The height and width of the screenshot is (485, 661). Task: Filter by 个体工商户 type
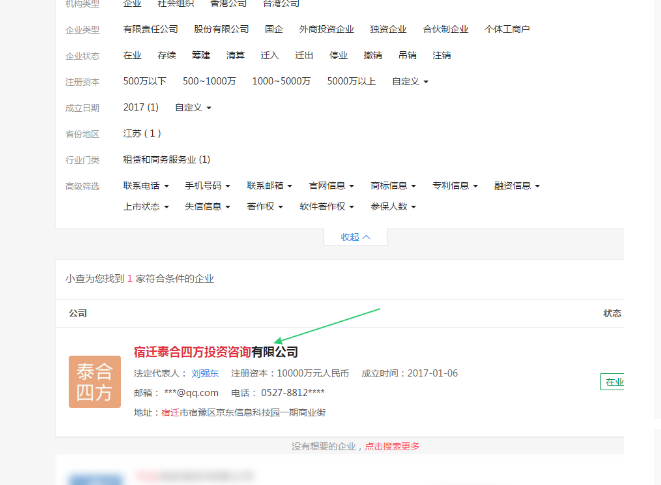[507, 29]
